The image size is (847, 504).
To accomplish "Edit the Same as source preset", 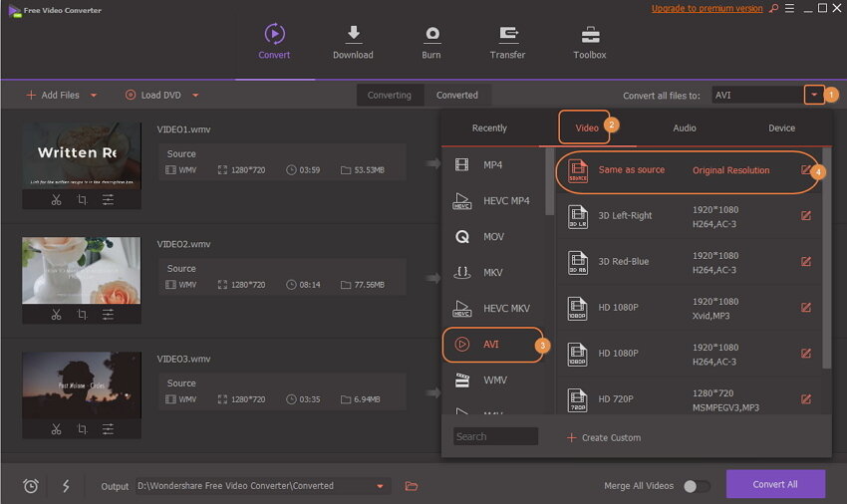I will point(805,170).
